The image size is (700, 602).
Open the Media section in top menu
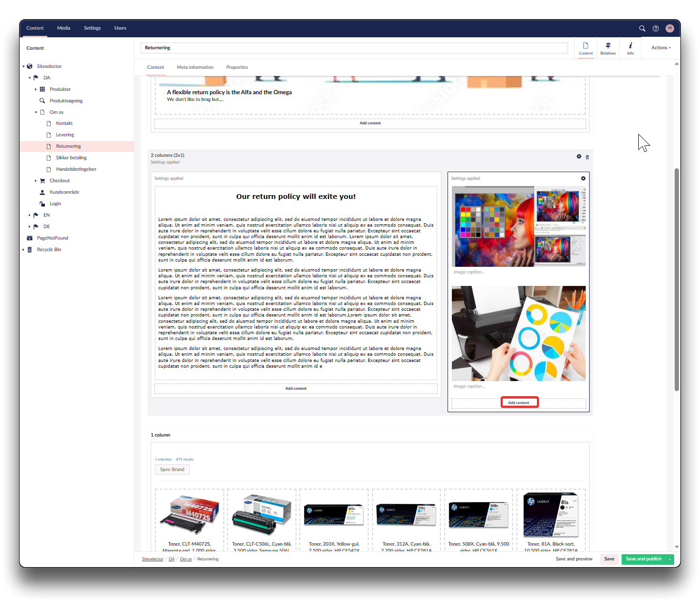click(x=64, y=28)
